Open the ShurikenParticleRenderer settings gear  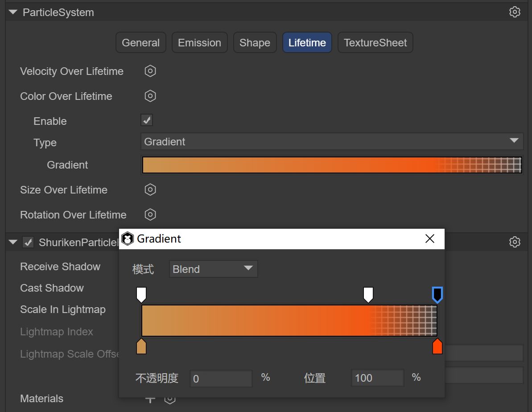tap(515, 242)
